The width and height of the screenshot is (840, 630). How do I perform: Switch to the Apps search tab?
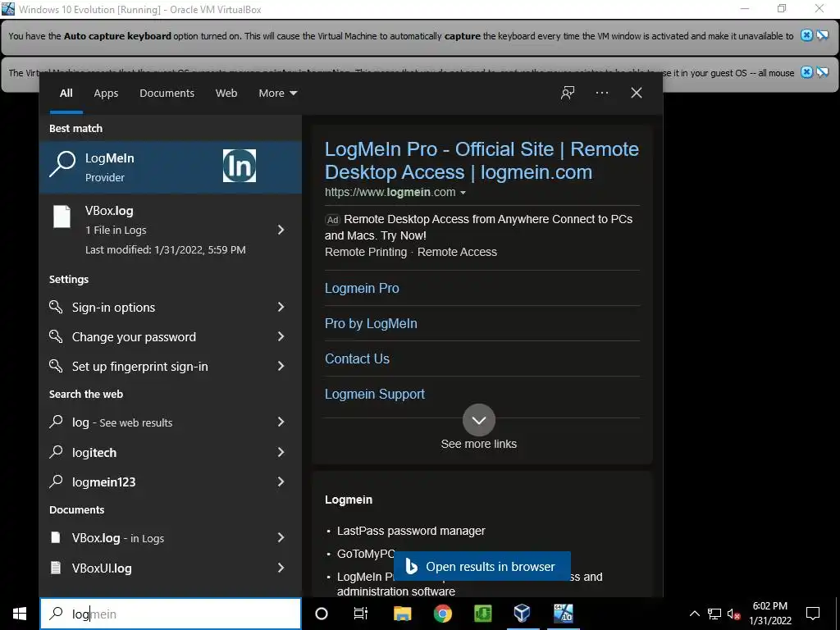click(106, 94)
